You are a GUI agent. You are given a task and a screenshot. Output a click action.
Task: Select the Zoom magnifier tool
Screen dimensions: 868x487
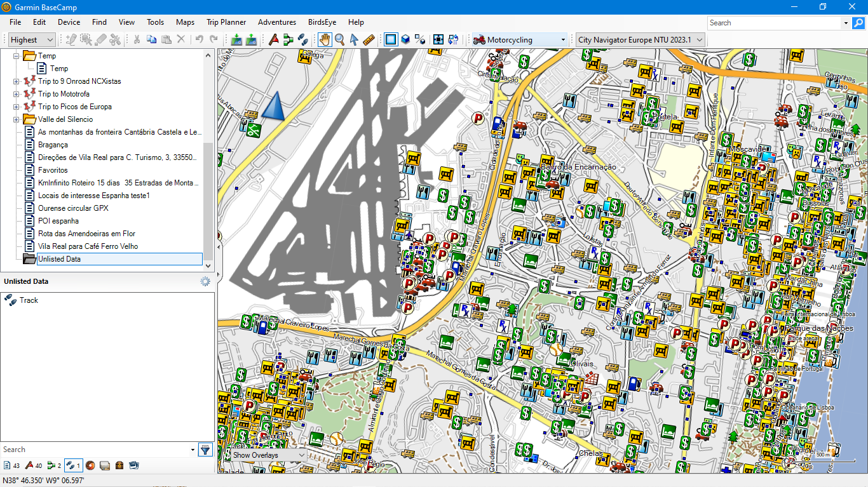tap(340, 39)
